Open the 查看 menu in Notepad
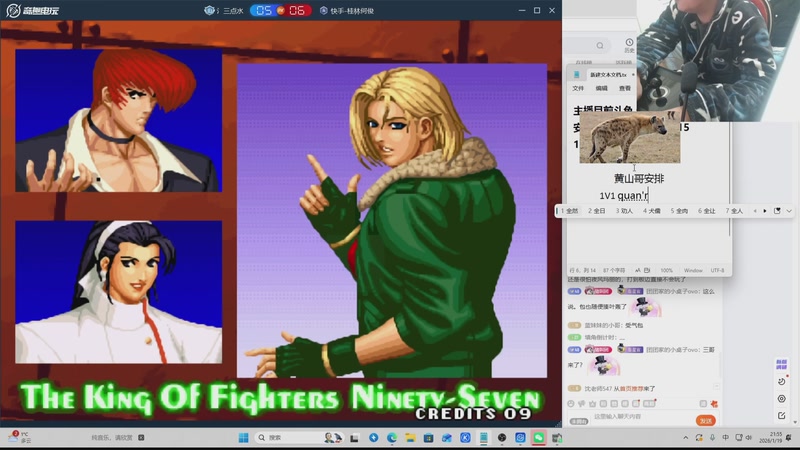This screenshot has height=450, width=800. pyautogui.click(x=625, y=88)
